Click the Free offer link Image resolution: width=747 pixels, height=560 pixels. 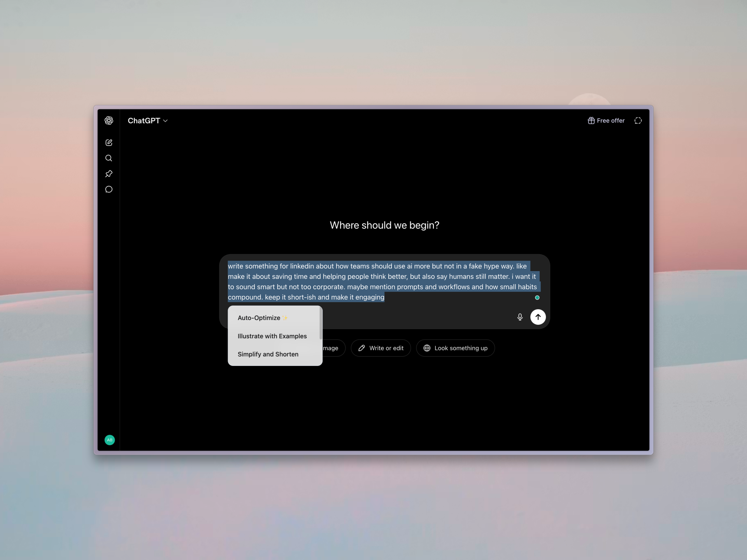click(x=606, y=121)
